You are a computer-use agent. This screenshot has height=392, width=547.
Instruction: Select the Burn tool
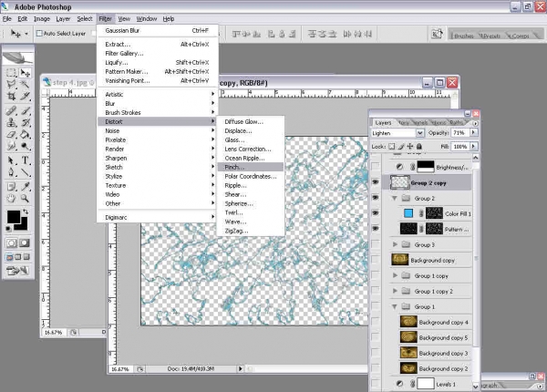coord(26,146)
